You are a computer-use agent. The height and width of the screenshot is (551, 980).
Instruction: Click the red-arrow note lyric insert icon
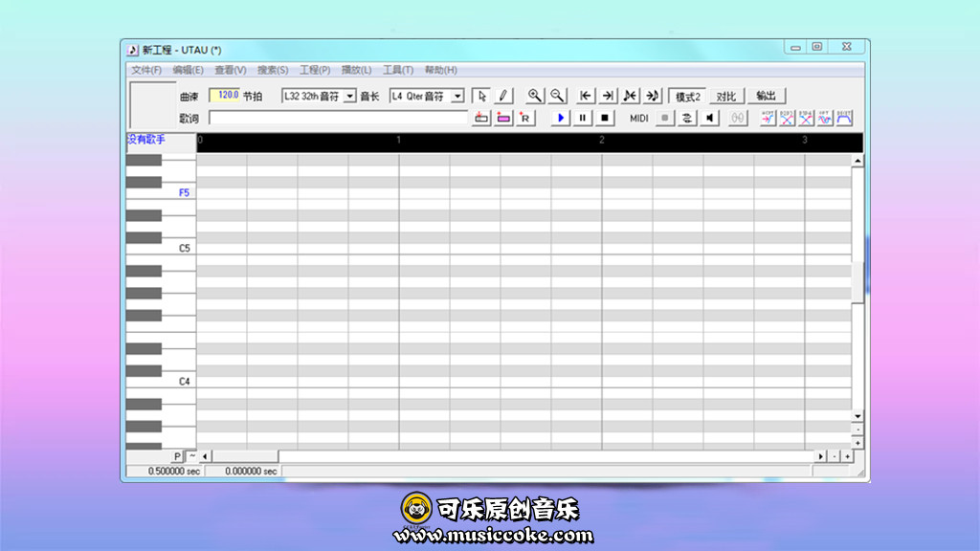pyautogui.click(x=481, y=118)
